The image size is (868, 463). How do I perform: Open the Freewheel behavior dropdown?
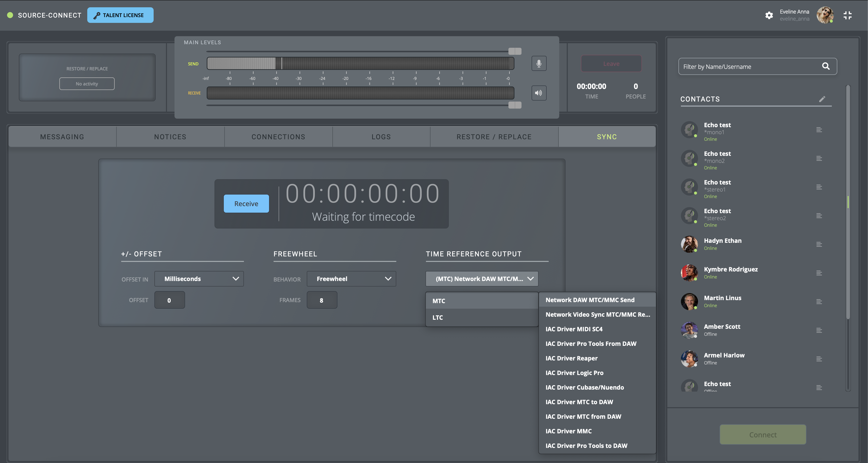351,279
